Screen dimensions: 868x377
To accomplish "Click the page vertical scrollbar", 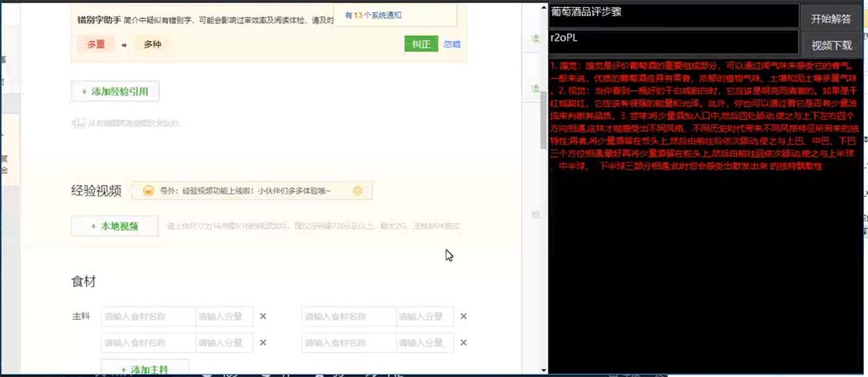I will coord(543,121).
